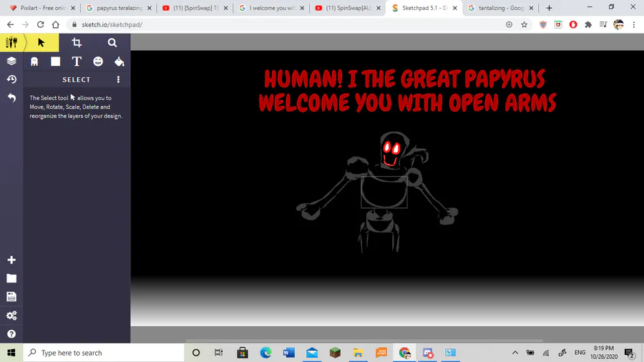
Task: Choose the Shape square tool
Action: [x=55, y=62]
